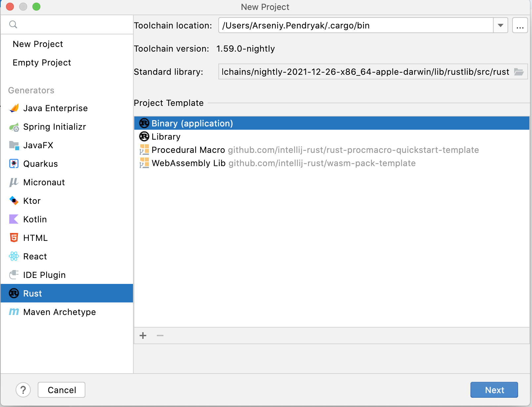Click the JavaFX folder icon

pos(14,145)
